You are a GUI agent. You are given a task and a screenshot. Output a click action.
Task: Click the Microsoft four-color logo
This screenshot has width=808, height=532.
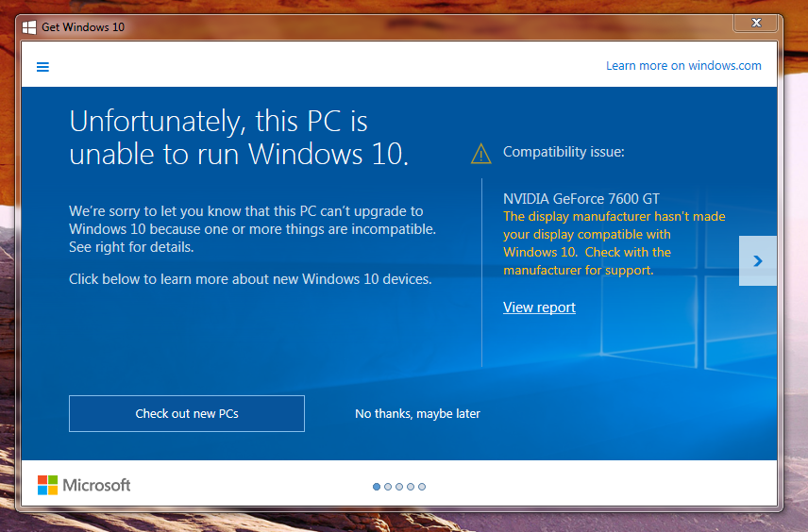pos(47,485)
